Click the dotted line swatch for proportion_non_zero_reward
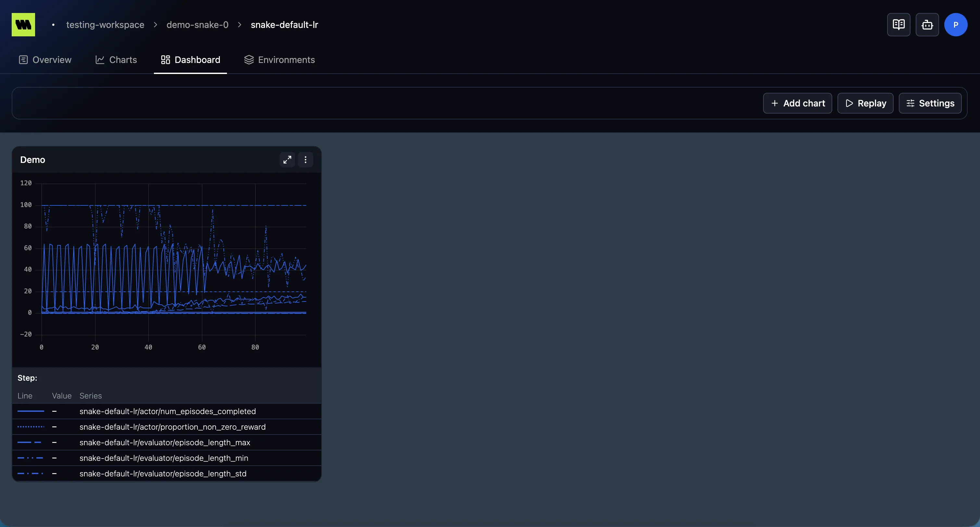This screenshot has height=527, width=980. coord(31,427)
